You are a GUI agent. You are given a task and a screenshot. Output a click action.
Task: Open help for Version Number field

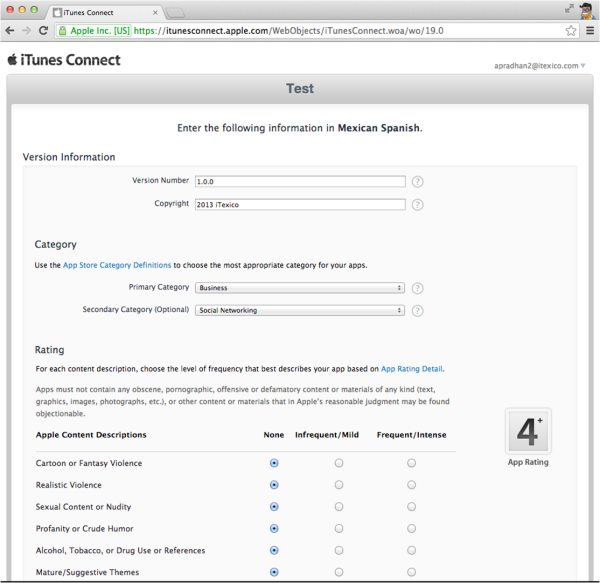(x=417, y=182)
